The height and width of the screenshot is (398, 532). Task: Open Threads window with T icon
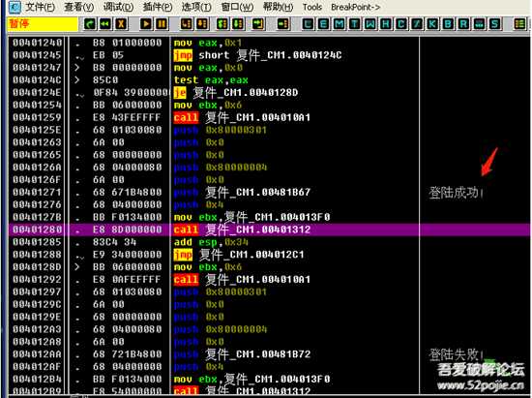(354, 24)
